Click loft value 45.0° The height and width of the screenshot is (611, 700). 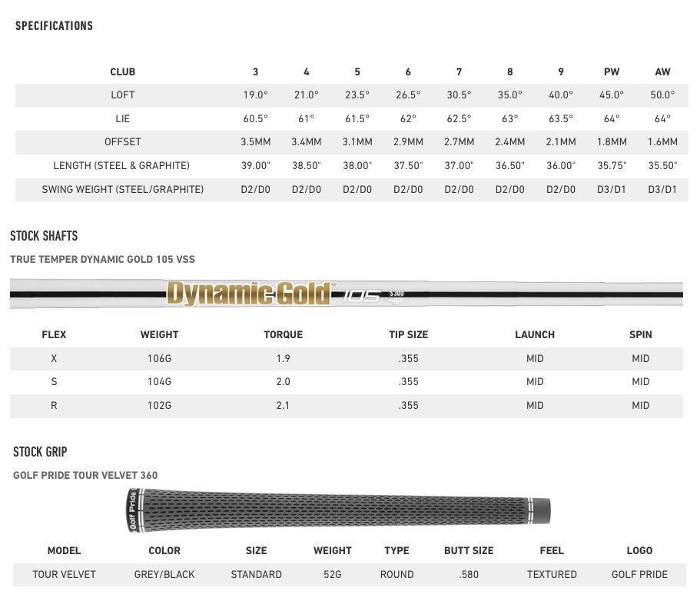(612, 95)
